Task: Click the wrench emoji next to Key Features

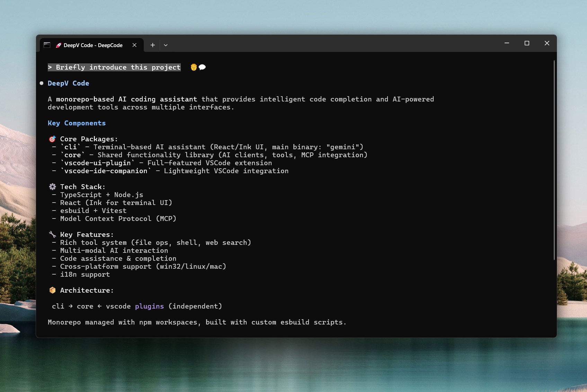Action: point(52,234)
